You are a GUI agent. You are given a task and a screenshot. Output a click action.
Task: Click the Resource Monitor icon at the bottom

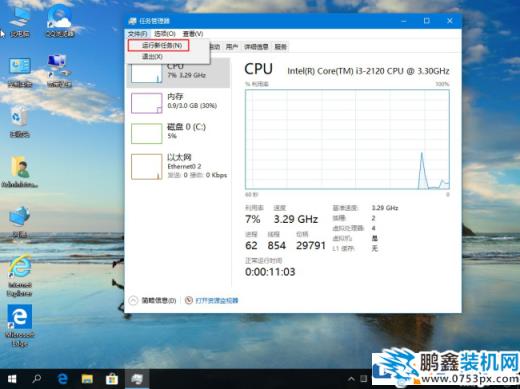pos(189,300)
